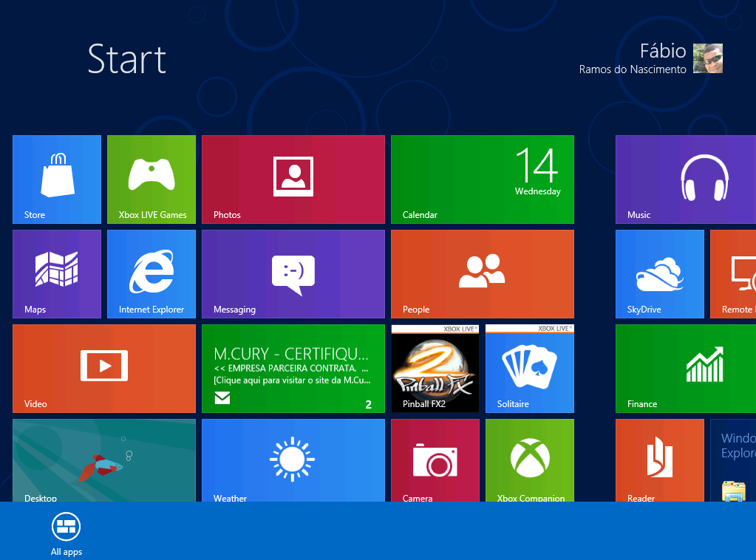Open the Maps tile
756x560 pixels.
pyautogui.click(x=57, y=274)
